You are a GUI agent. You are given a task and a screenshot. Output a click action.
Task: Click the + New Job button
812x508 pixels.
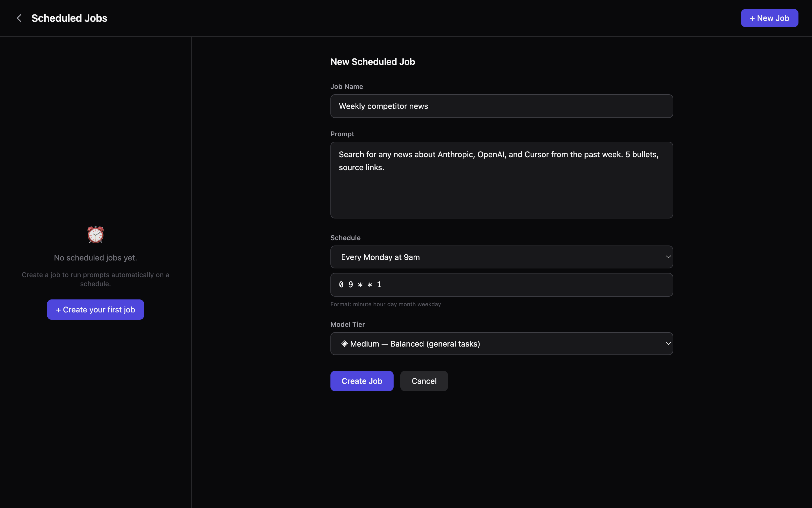coord(769,18)
